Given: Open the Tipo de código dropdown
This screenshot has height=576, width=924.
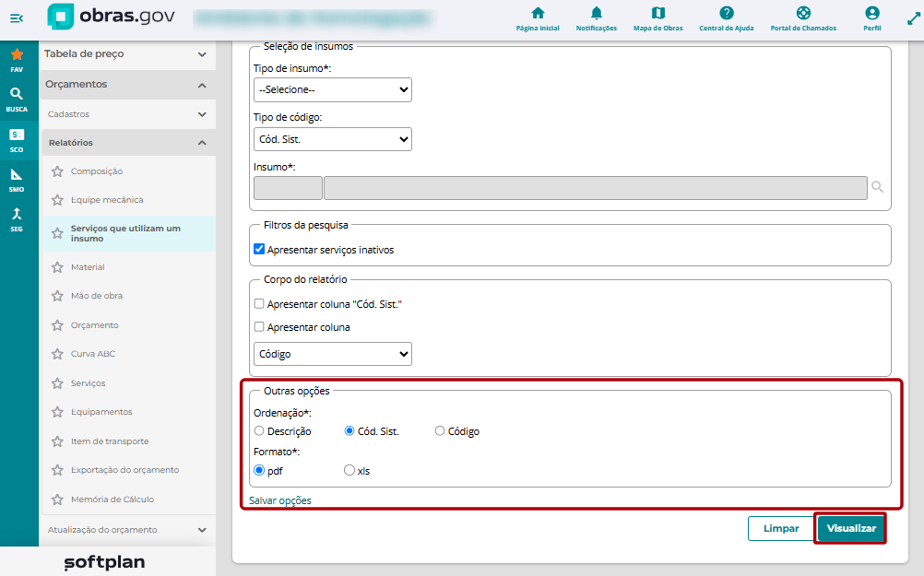Looking at the screenshot, I should point(332,139).
